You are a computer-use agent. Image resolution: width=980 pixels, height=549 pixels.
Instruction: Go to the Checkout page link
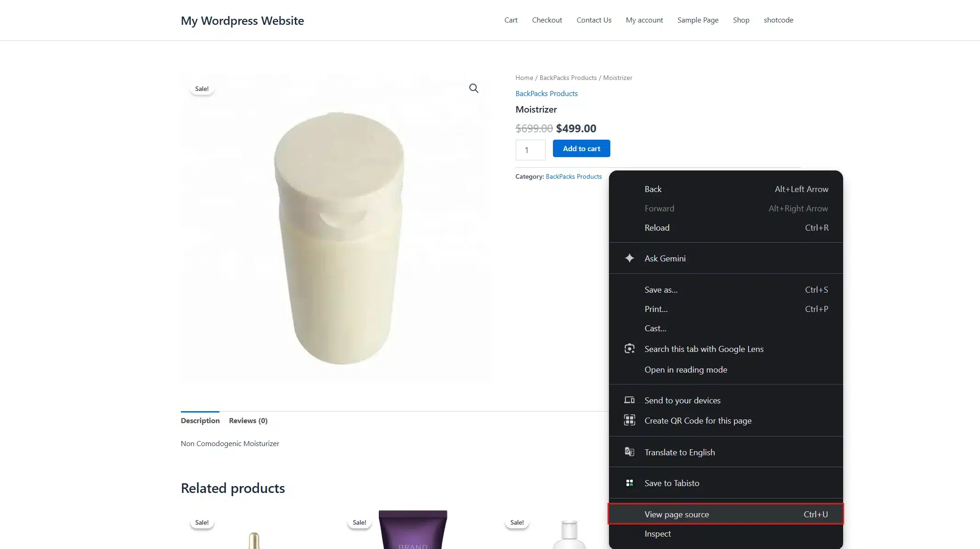click(547, 20)
